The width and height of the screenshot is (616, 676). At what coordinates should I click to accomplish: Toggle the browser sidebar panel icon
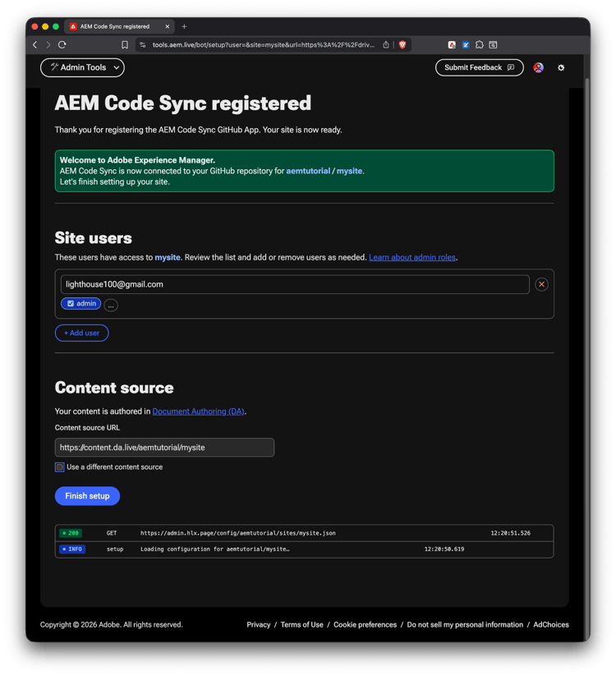pos(493,45)
